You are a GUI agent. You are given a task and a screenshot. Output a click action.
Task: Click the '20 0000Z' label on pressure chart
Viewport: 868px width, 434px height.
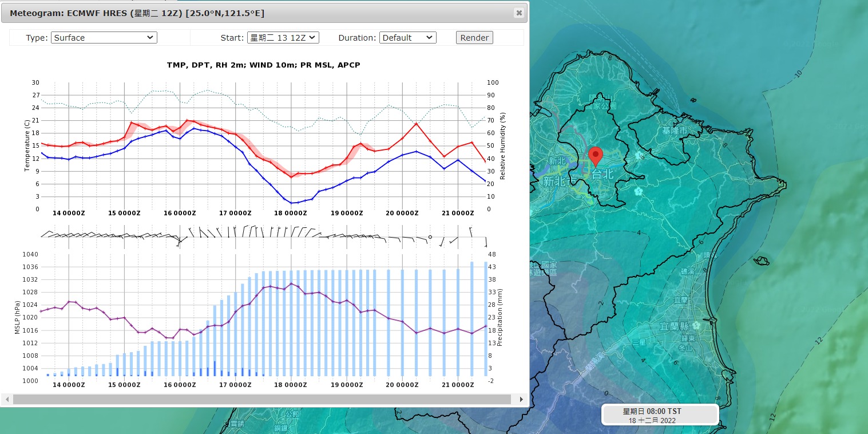[x=402, y=385]
